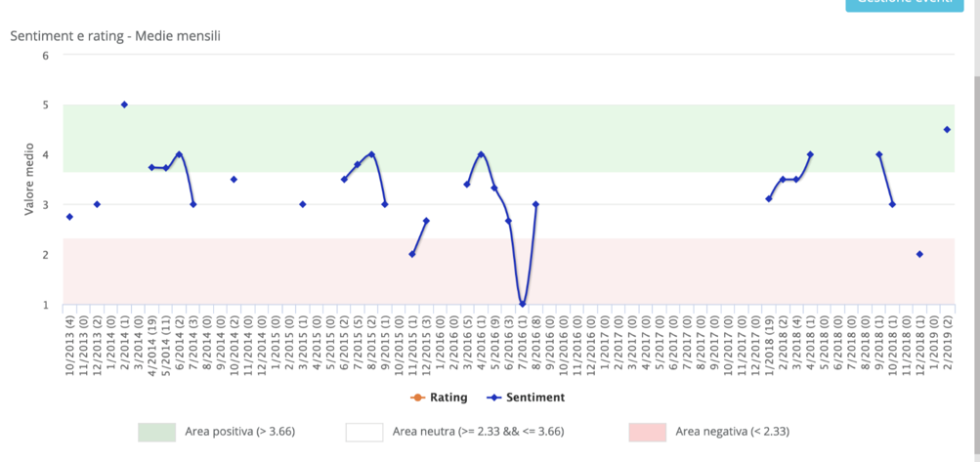Image resolution: width=980 pixels, height=462 pixels.
Task: Click the chart title Sentiment e rating
Action: point(114,36)
